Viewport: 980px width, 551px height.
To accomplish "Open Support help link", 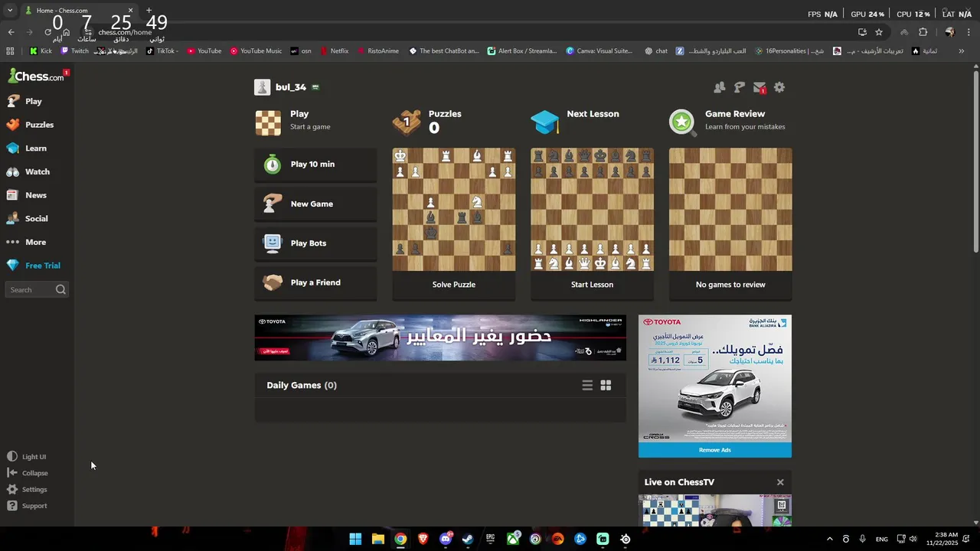I will [28, 506].
